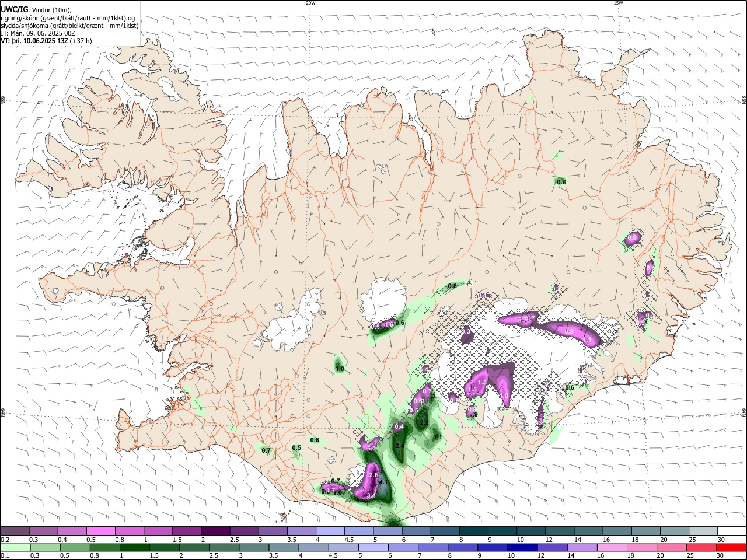
Task: Click the deep blue rain swatch starting at 10
Action: (522, 547)
